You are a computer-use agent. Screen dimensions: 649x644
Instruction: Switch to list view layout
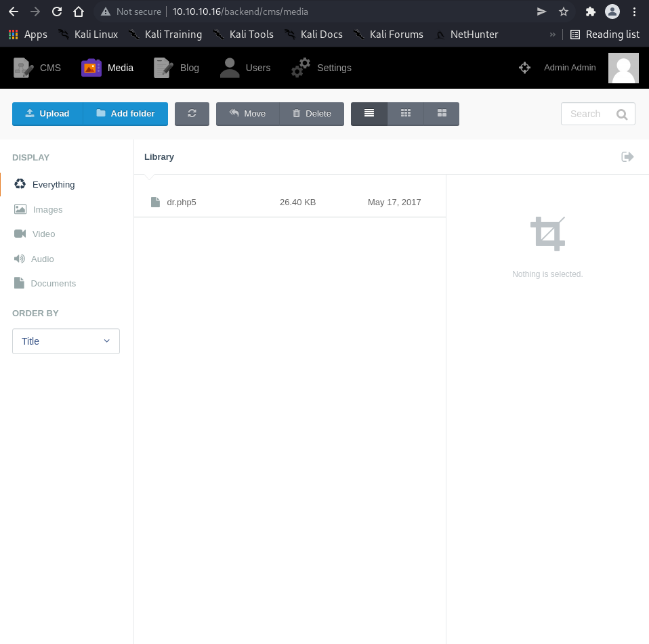(x=369, y=114)
